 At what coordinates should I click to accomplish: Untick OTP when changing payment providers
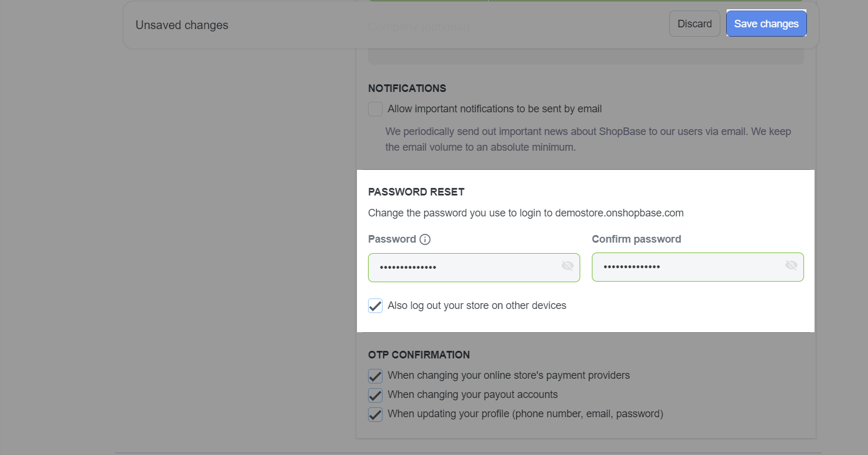point(376,376)
